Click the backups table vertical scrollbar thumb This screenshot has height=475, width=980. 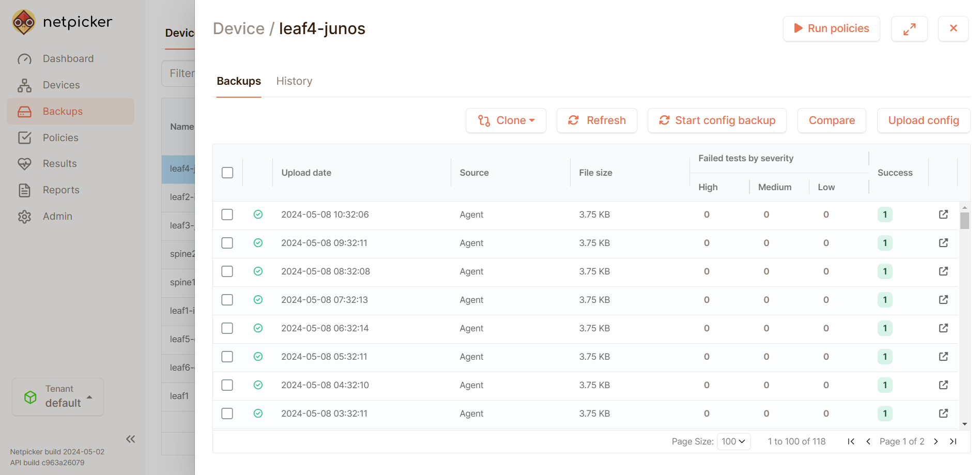(x=964, y=221)
